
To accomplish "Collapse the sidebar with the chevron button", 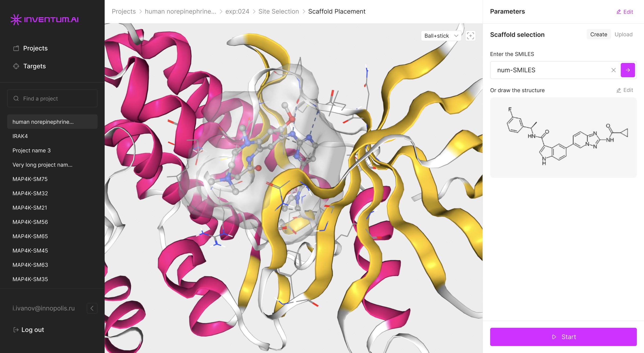I will pos(92,308).
